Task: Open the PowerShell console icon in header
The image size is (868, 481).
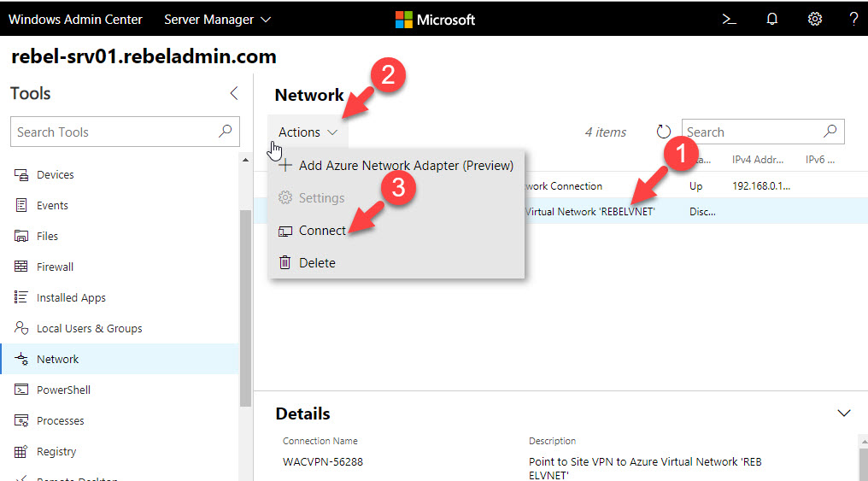Action: point(729,19)
